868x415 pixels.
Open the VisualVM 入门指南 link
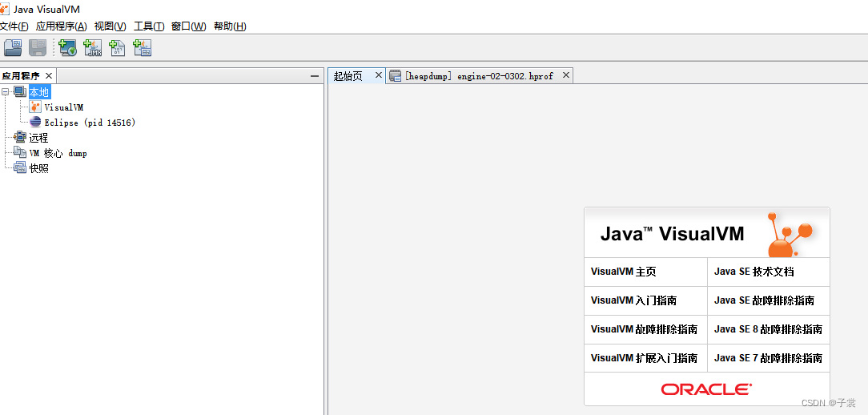point(633,300)
